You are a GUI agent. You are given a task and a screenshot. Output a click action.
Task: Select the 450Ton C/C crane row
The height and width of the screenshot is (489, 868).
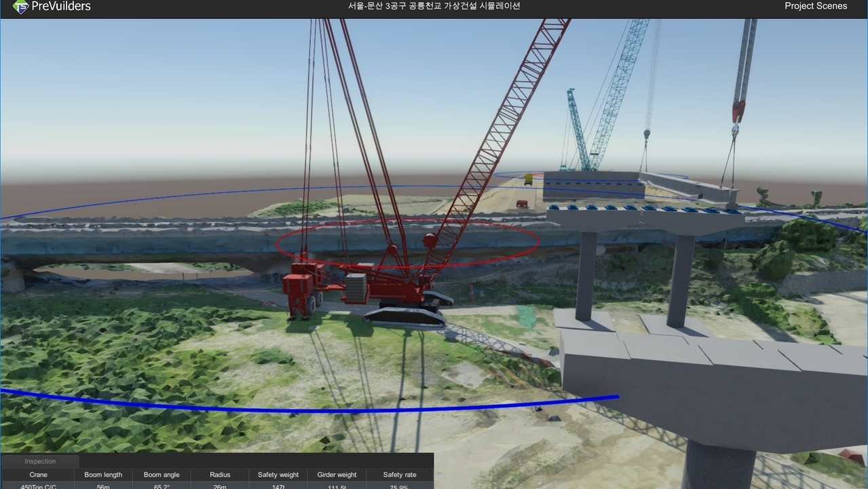[217, 486]
